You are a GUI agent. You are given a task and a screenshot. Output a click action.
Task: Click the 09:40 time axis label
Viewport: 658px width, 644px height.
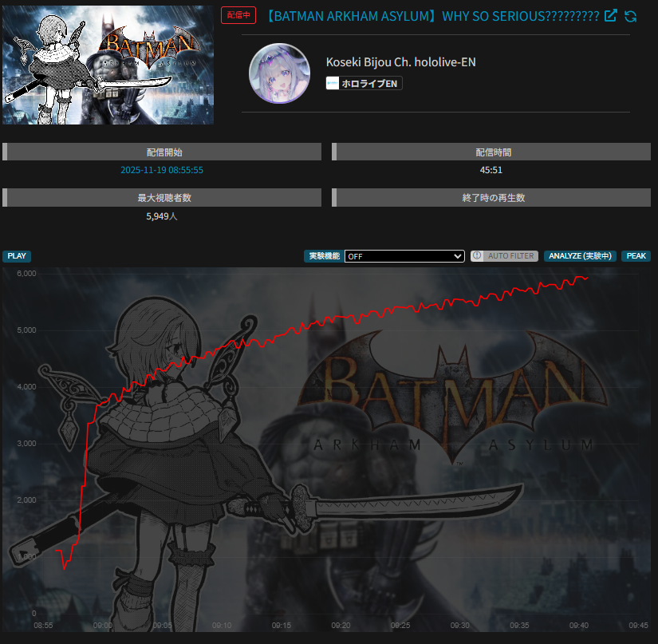[x=579, y=625]
